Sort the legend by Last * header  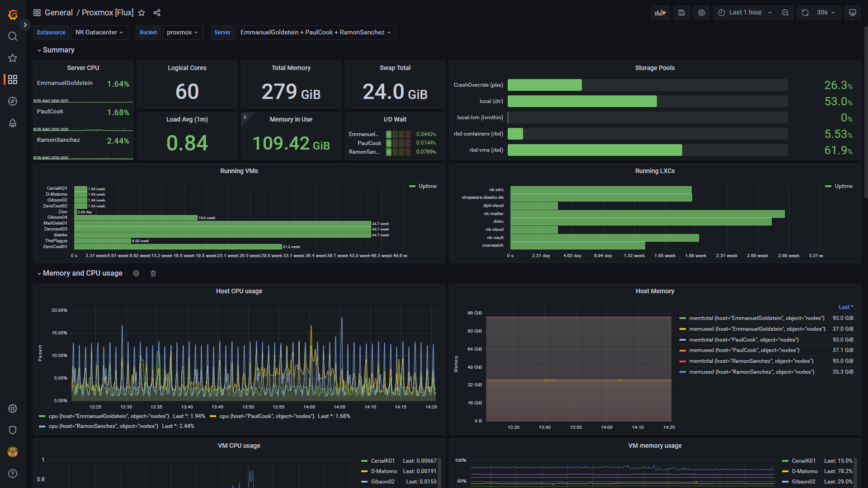[845, 307]
